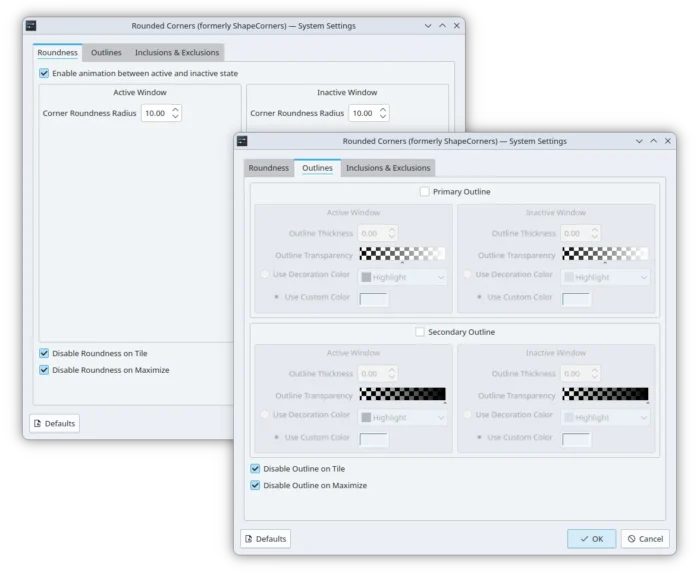Increase Active Window corner roundness radius

(x=175, y=109)
